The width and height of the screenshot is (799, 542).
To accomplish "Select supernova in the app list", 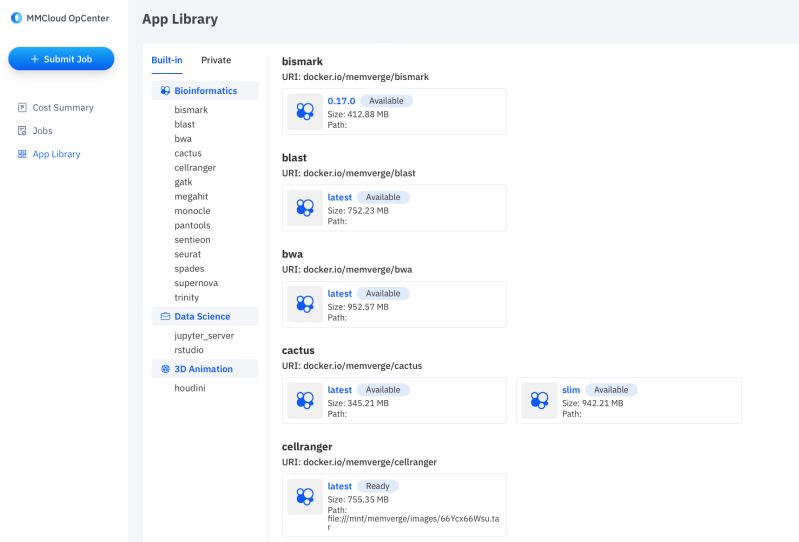I will (x=196, y=283).
